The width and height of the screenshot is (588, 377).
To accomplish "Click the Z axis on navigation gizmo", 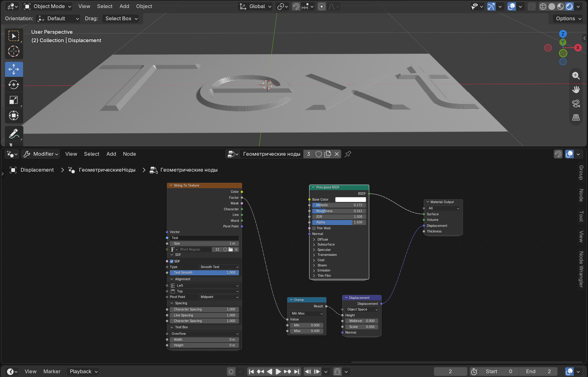I will click(x=563, y=34).
